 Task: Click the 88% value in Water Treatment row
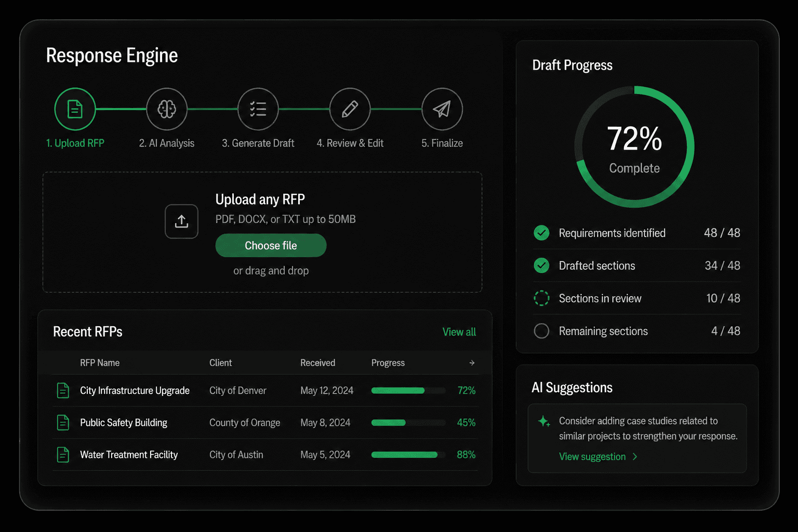pyautogui.click(x=466, y=455)
